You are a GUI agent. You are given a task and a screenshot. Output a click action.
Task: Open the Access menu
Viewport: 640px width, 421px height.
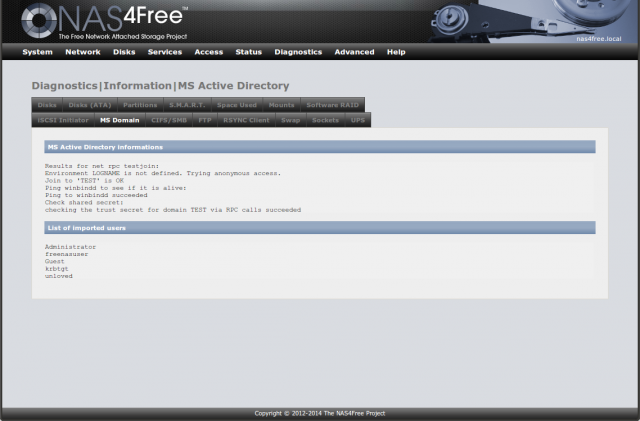pyautogui.click(x=209, y=52)
